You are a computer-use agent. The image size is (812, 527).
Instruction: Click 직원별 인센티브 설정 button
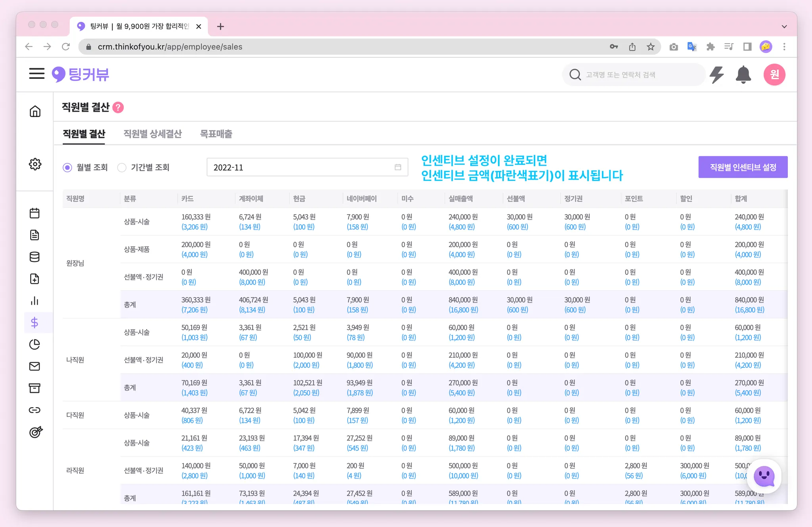(x=743, y=167)
